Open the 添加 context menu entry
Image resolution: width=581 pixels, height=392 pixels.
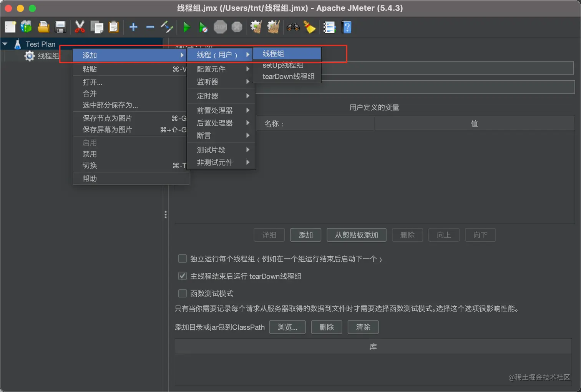click(129, 55)
